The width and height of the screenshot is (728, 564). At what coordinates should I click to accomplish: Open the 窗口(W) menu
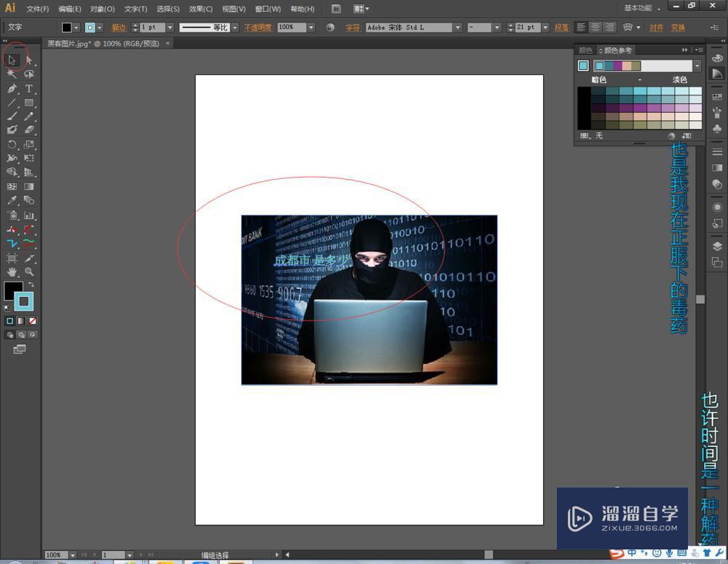(x=268, y=9)
